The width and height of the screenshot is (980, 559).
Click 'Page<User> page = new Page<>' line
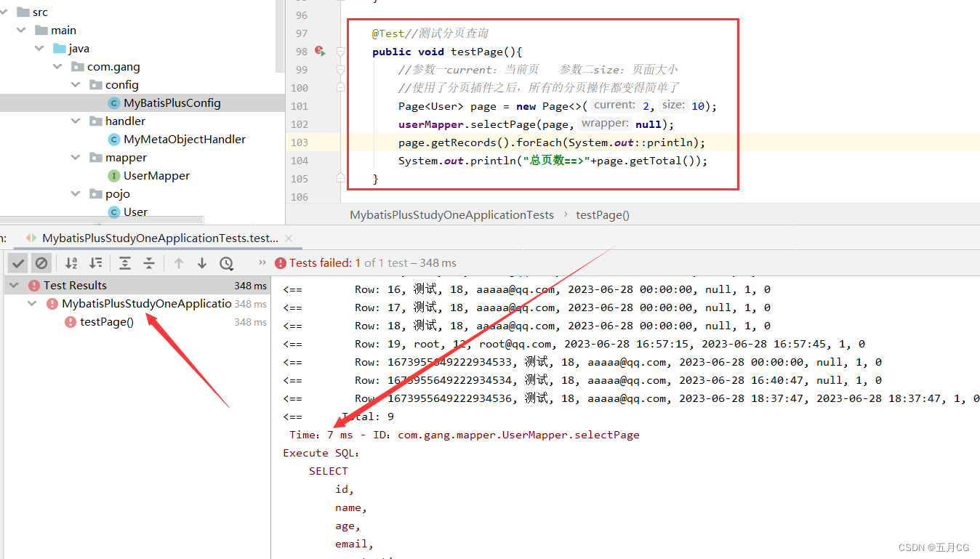click(558, 106)
